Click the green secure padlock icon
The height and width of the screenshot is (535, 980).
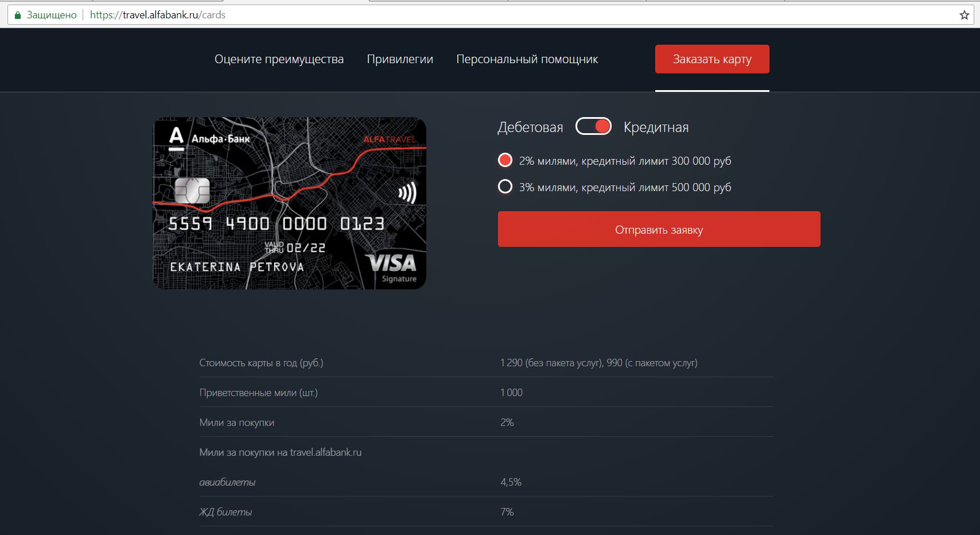click(17, 15)
